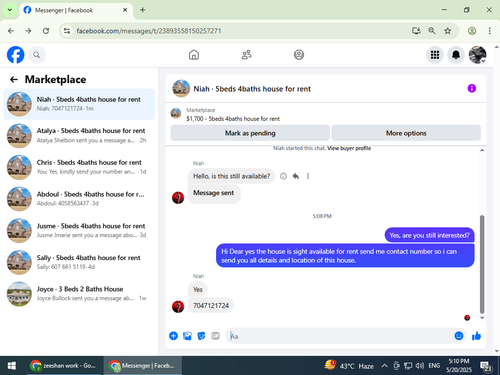Open the tab search dropdown arrow
Viewport: 500px width, 375px height.
point(10,10)
